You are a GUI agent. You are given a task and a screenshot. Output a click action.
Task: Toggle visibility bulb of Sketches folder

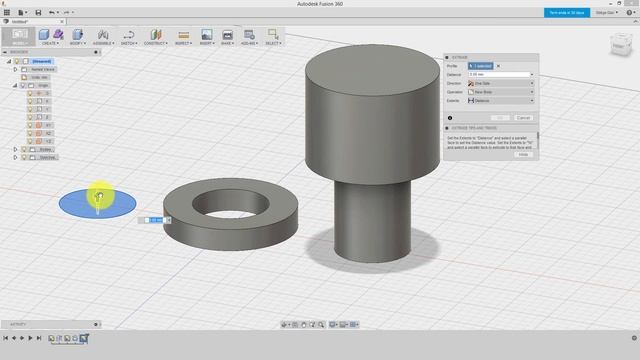point(24,157)
